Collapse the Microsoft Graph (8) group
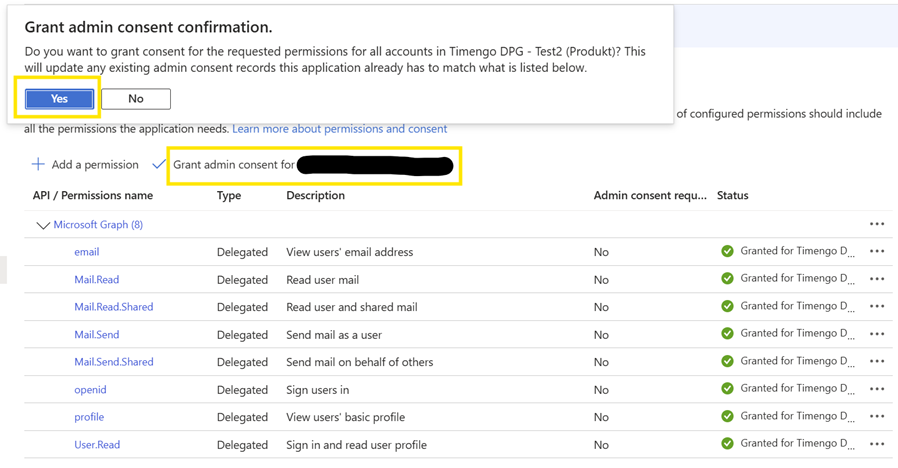Viewport: 898px width, 468px height. point(43,225)
